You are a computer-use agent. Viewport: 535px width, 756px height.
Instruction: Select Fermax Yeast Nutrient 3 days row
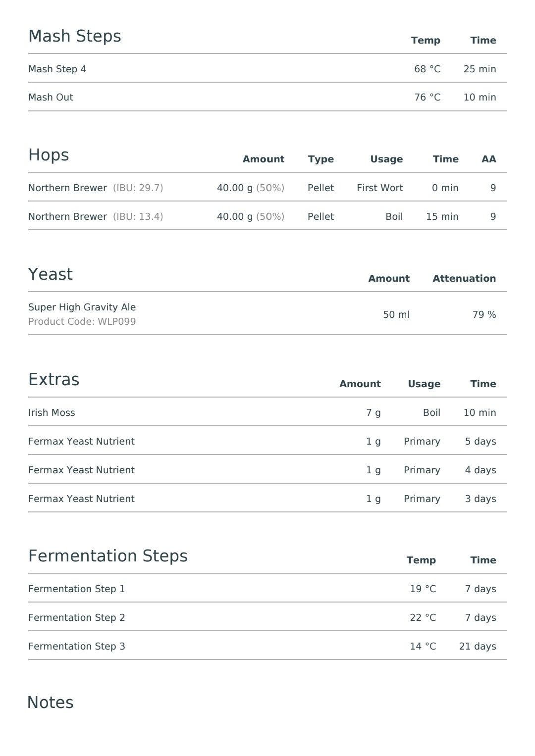click(267, 498)
